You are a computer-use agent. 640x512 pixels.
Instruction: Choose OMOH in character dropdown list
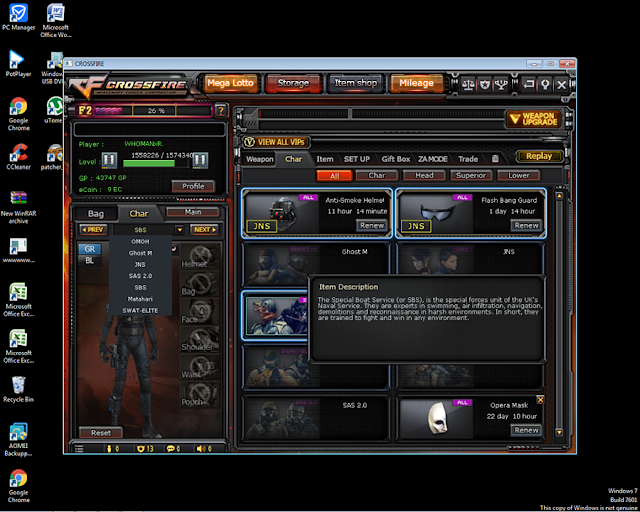click(140, 241)
